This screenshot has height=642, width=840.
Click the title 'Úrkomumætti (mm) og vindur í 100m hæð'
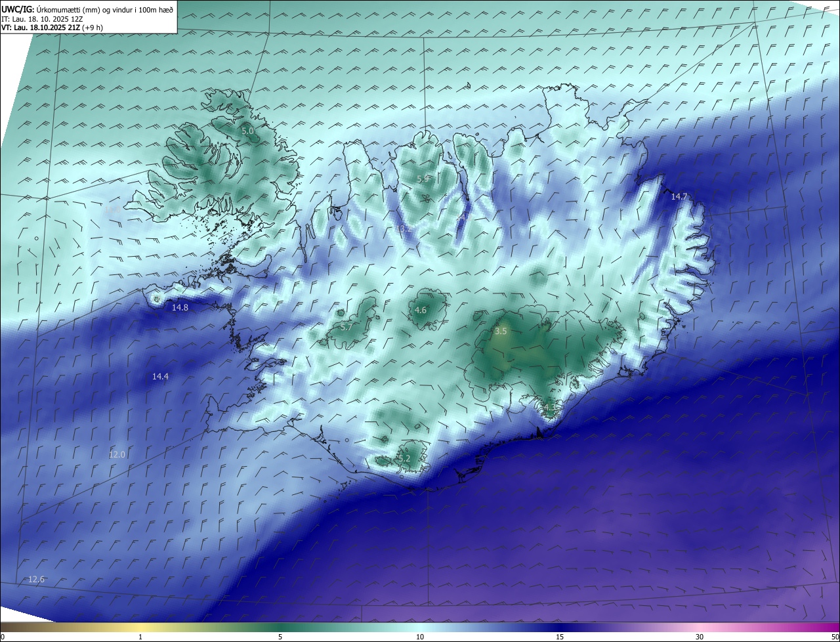pos(105,9)
